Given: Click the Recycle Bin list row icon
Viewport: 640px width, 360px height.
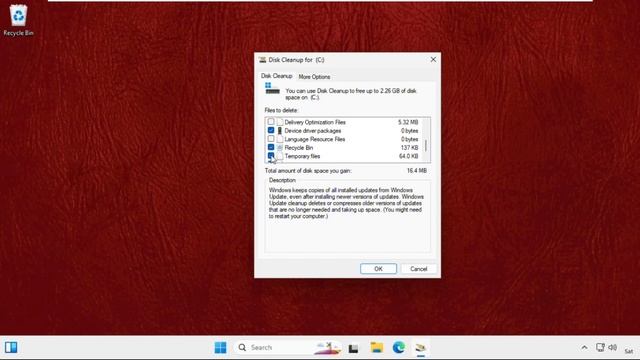Looking at the screenshot, I should point(280,148).
